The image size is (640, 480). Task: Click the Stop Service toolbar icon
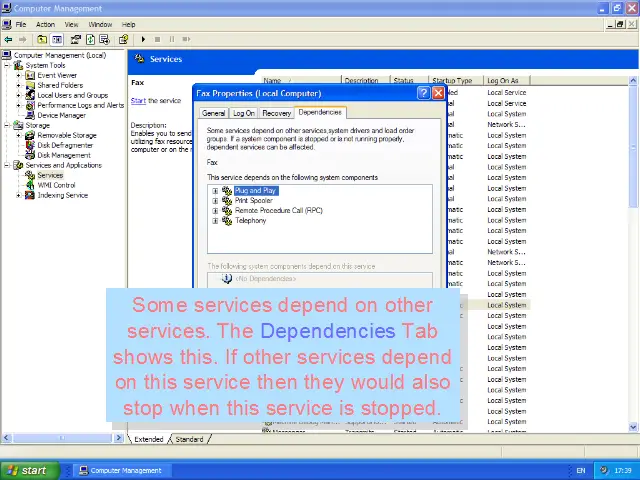point(158,40)
